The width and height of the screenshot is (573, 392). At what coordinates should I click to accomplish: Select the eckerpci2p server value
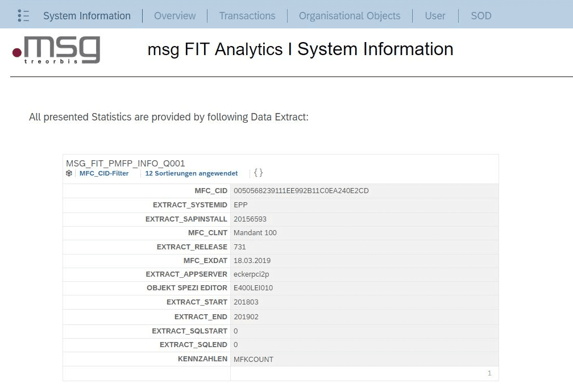click(251, 274)
